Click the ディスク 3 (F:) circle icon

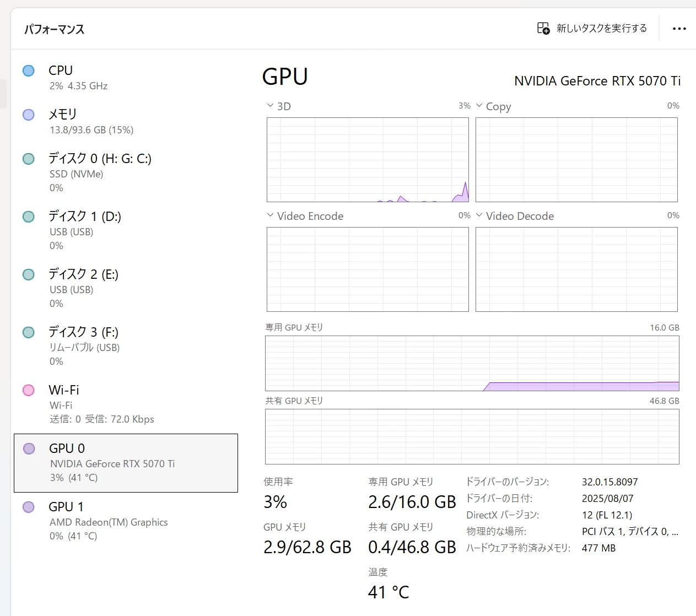coord(29,332)
